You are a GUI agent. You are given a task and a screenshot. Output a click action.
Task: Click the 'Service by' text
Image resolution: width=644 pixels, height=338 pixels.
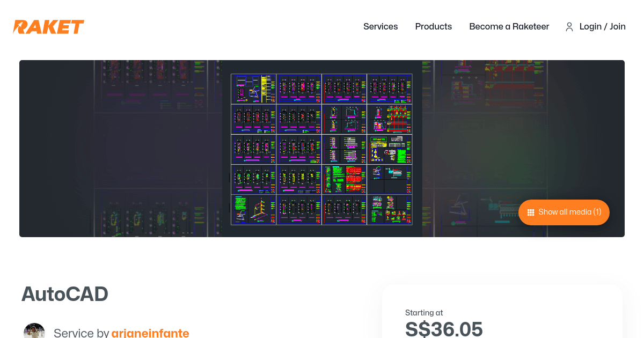pos(81,333)
